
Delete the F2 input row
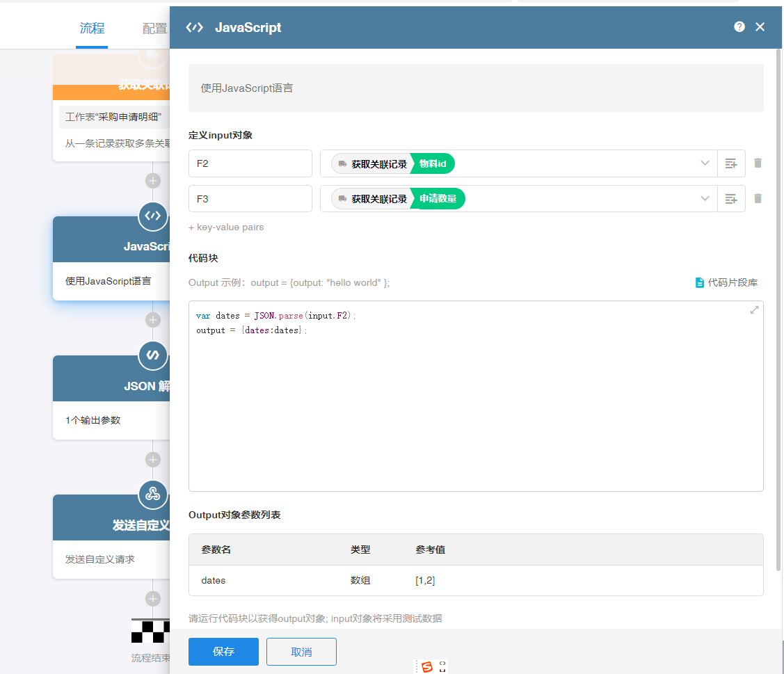(x=758, y=163)
